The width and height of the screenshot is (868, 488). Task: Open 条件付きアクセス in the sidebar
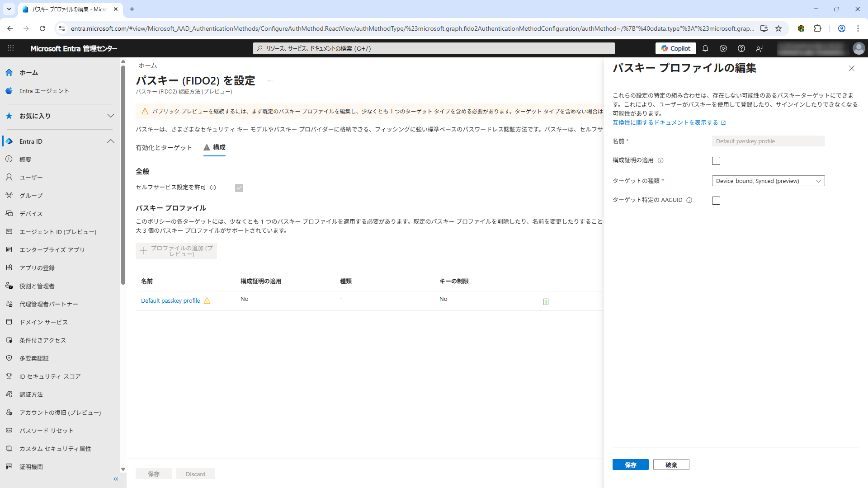click(42, 340)
